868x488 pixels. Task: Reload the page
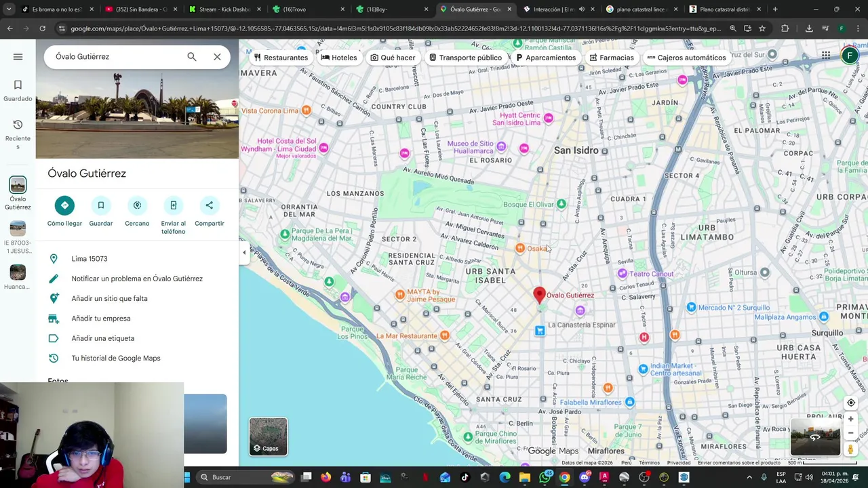pyautogui.click(x=42, y=28)
